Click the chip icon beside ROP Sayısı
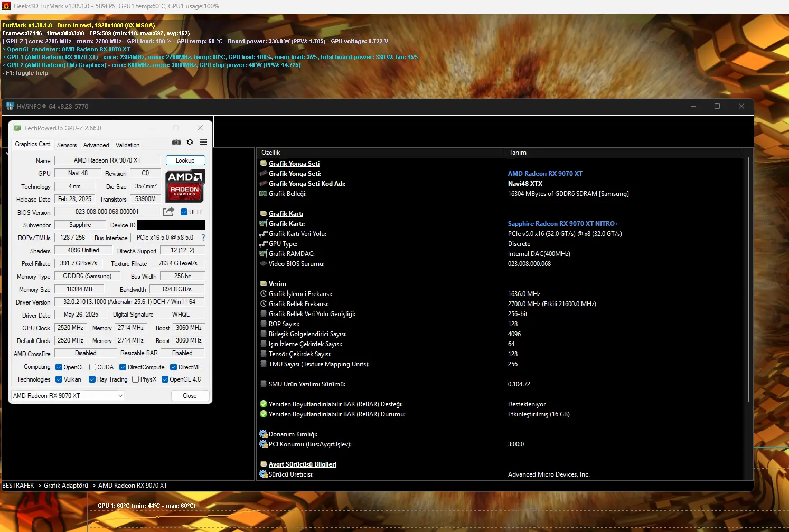Screen dimensions: 789x532 tap(264, 324)
